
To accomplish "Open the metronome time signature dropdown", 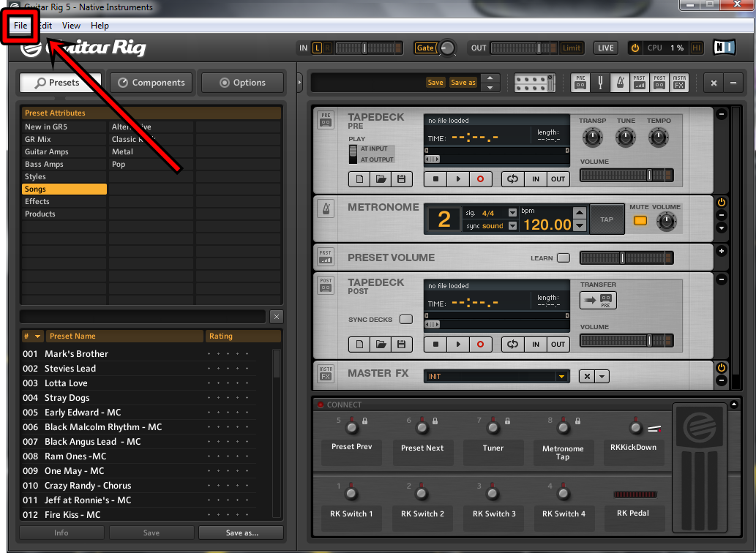I will pos(512,212).
